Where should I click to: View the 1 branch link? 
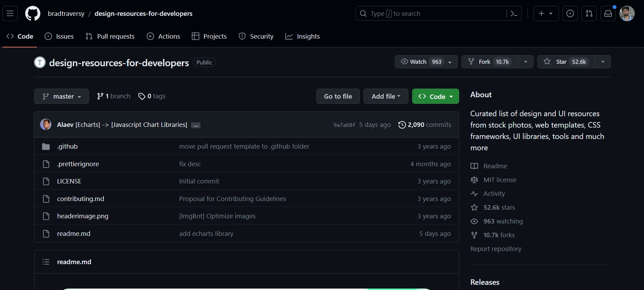pos(114,96)
